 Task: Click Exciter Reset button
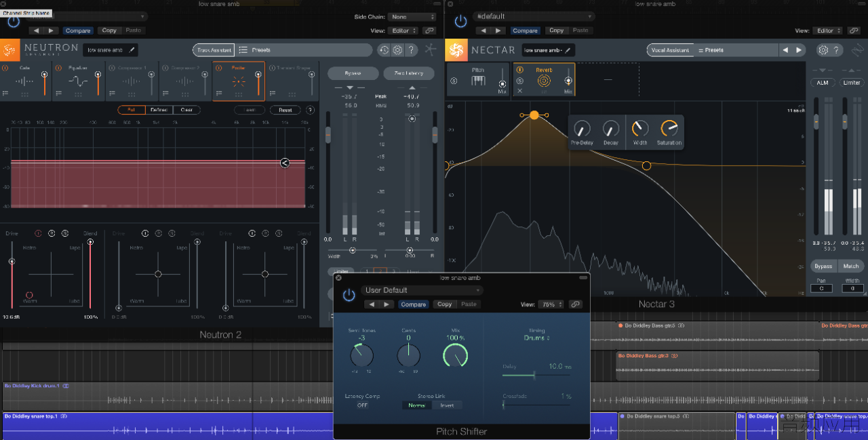[285, 110]
